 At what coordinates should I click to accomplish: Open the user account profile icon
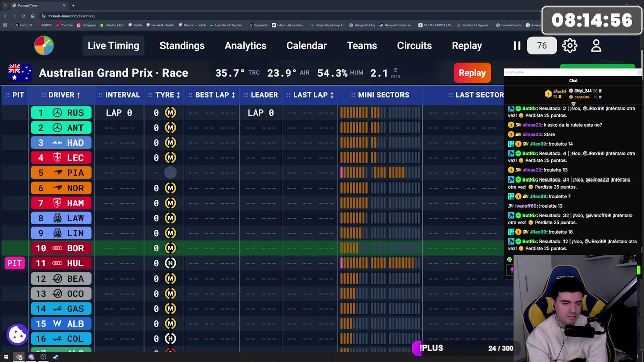point(596,46)
